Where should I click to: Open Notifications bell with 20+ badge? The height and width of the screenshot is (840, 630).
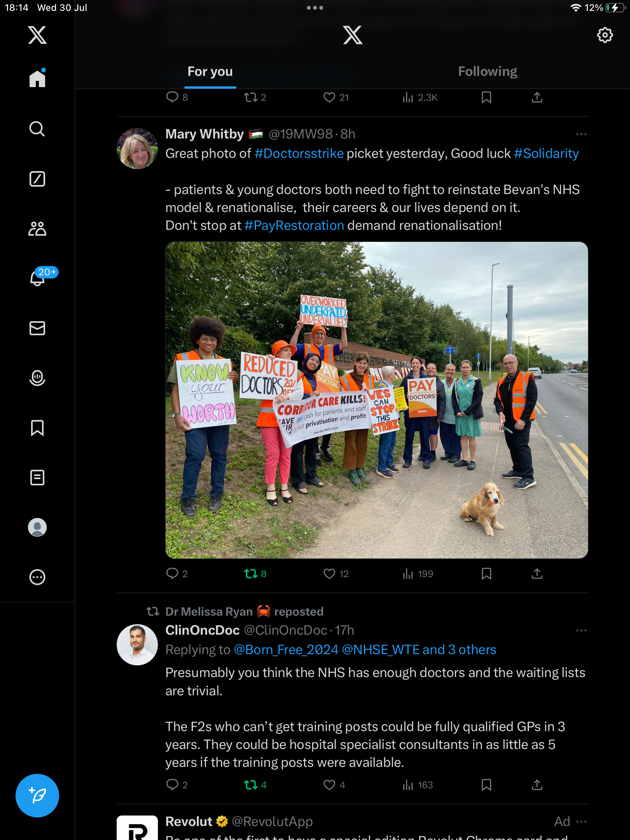37,278
